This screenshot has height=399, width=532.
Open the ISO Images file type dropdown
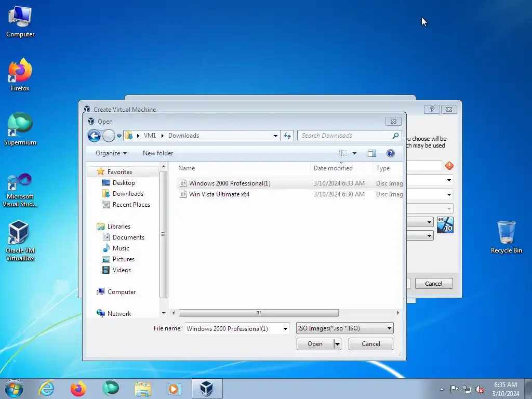tap(345, 328)
